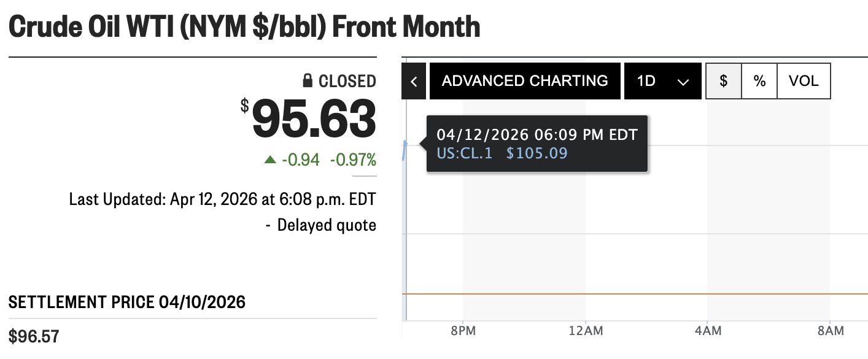Click the chart tooltip callout box

click(x=537, y=143)
